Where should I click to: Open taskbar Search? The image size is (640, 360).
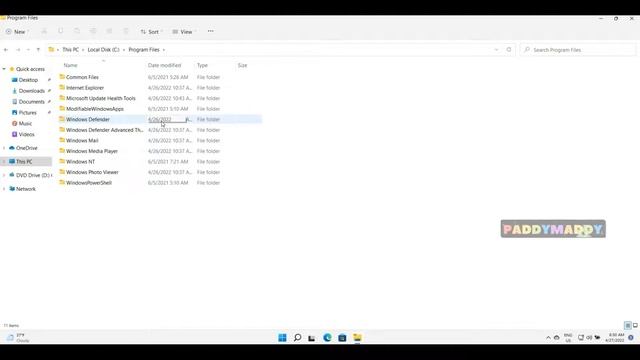click(298, 338)
